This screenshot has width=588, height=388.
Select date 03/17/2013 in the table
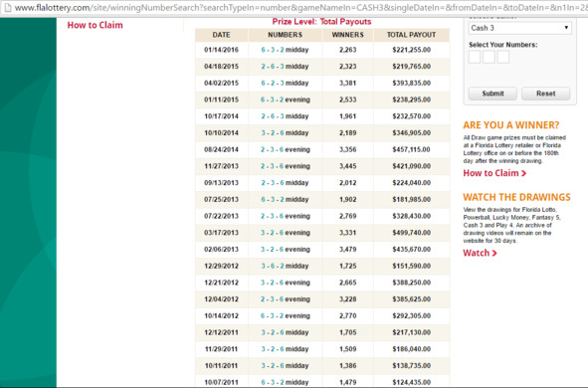point(221,233)
